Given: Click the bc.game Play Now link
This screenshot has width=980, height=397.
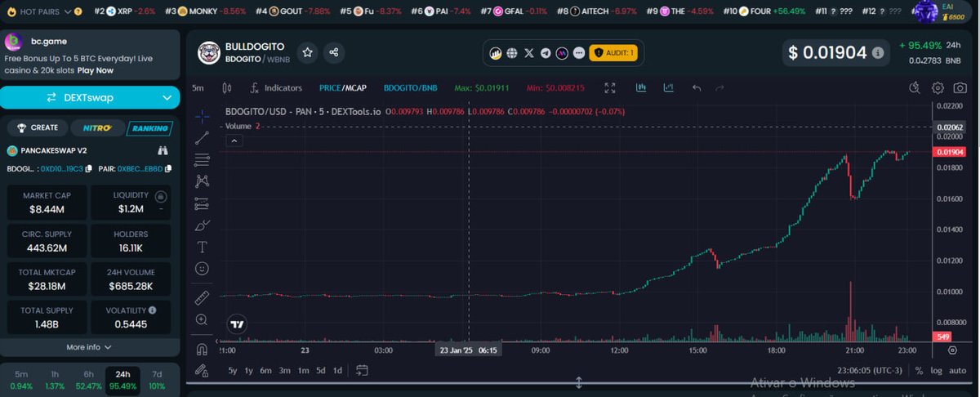Looking at the screenshot, I should point(95,70).
